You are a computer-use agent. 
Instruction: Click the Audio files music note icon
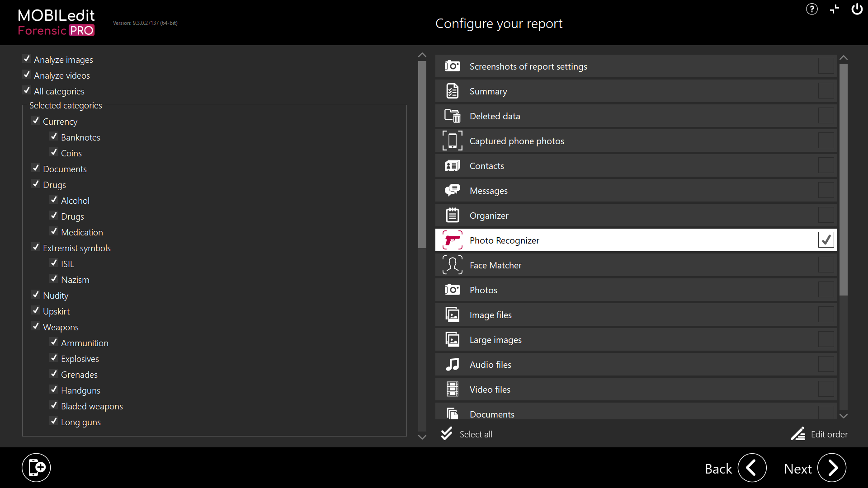(452, 365)
